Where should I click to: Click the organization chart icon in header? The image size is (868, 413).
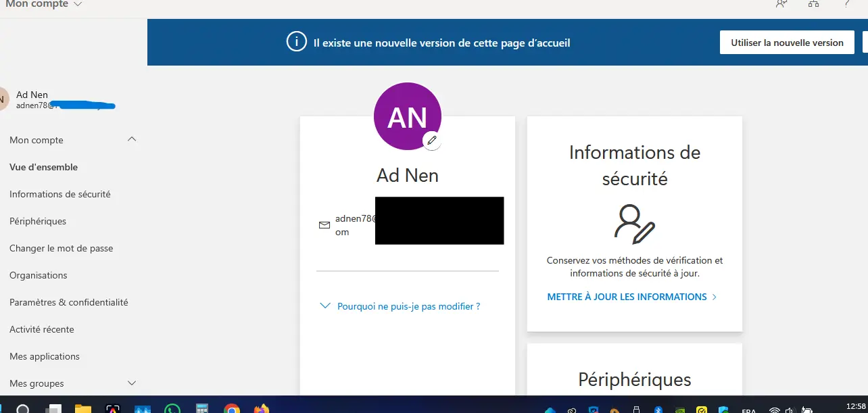(814, 3)
